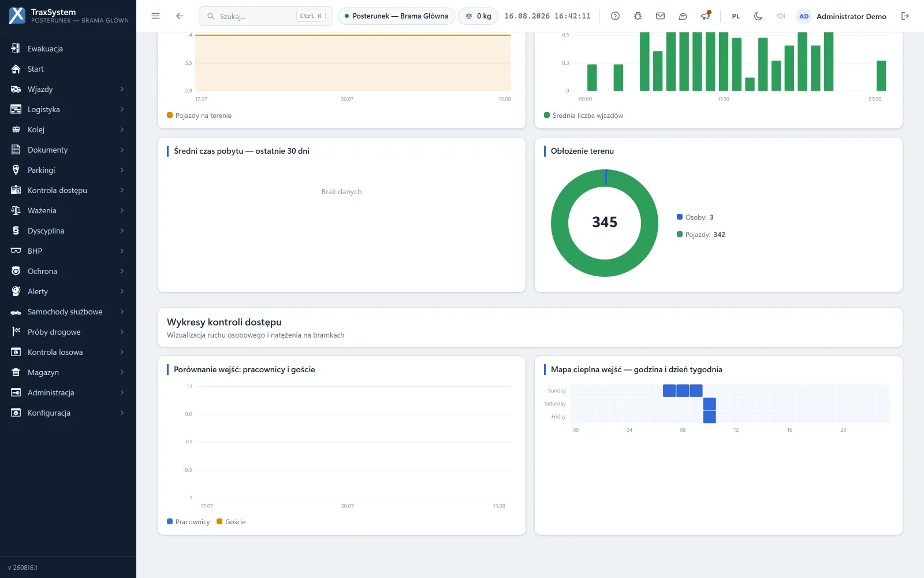Expand the Wjazdy submenu chevron

[122, 89]
